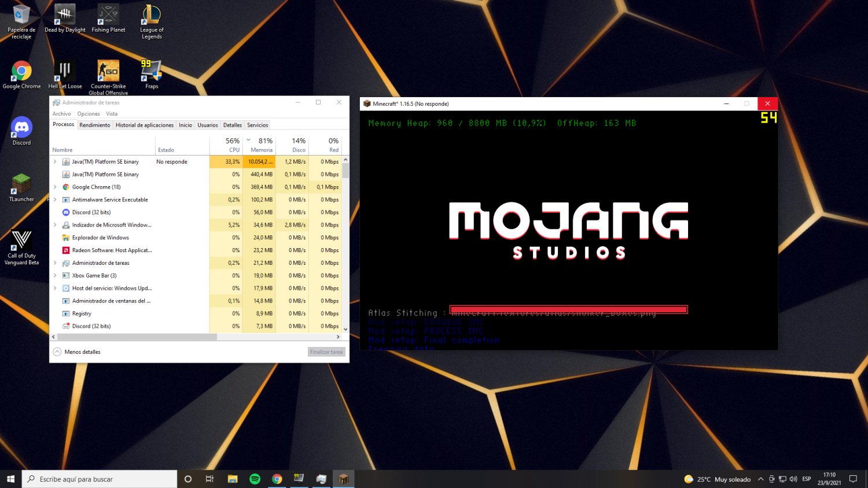Image resolution: width=868 pixels, height=488 pixels.
Task: Sort processes by the CPU column
Action: 226,145
